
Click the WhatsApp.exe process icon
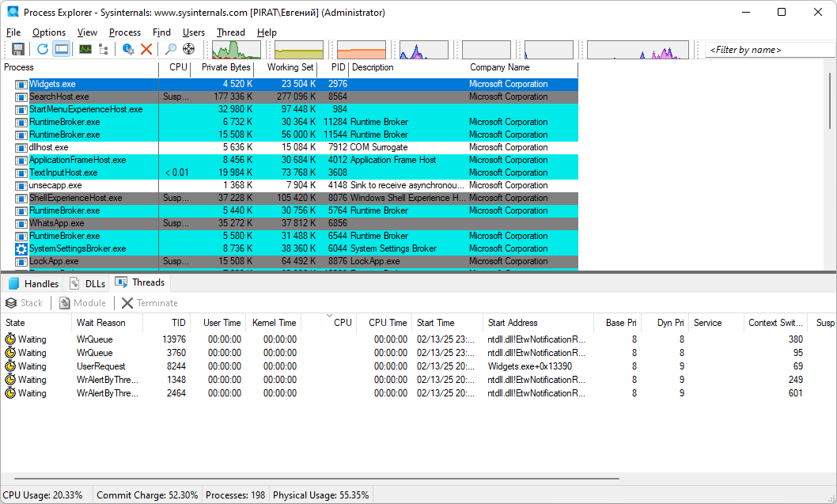click(21, 224)
